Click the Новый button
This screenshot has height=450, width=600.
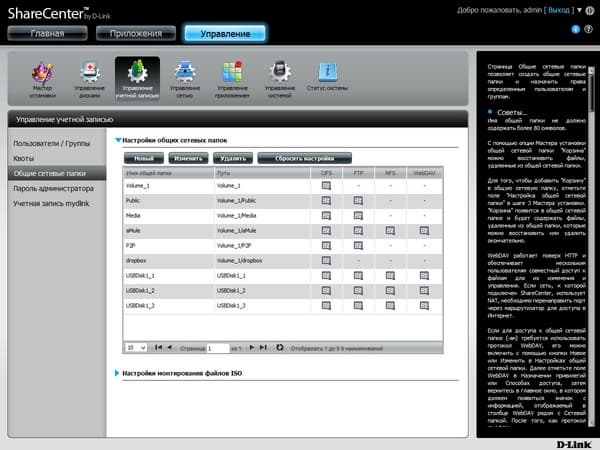[144, 158]
